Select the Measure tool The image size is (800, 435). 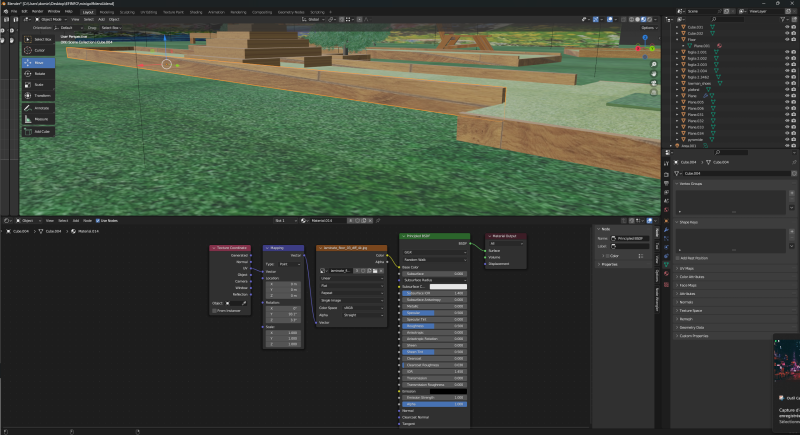38,119
